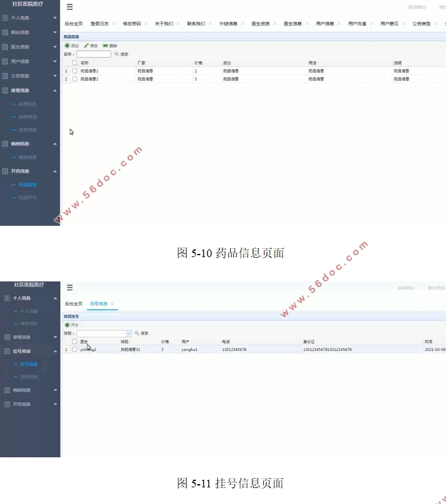Click the 名称 search input field
The height and width of the screenshot is (504, 446).
(93, 54)
